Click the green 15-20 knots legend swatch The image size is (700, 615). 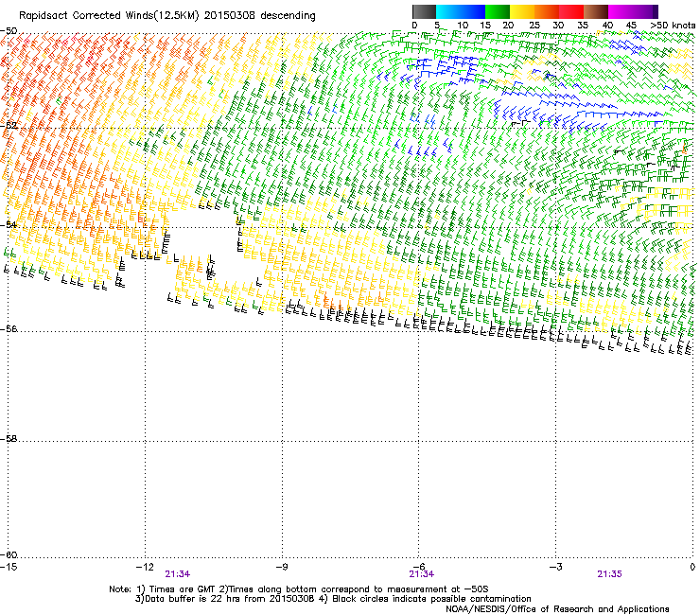click(x=498, y=11)
